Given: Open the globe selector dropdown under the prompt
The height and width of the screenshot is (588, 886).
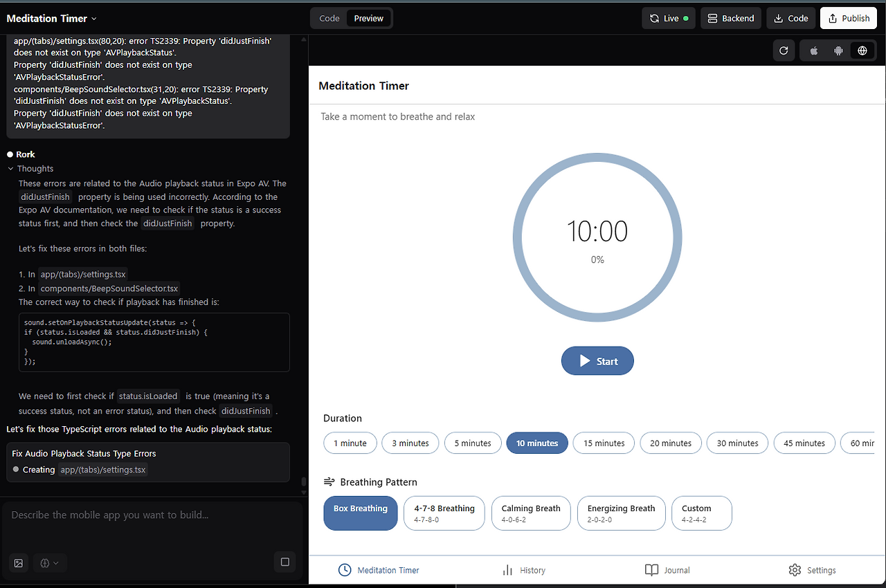Looking at the screenshot, I should pos(49,563).
